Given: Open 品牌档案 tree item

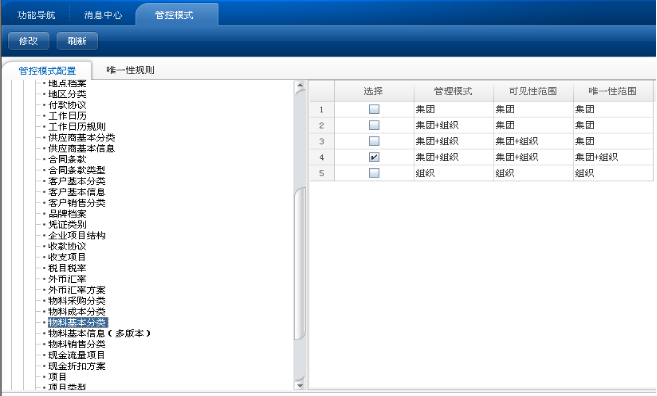Looking at the screenshot, I should (67, 214).
